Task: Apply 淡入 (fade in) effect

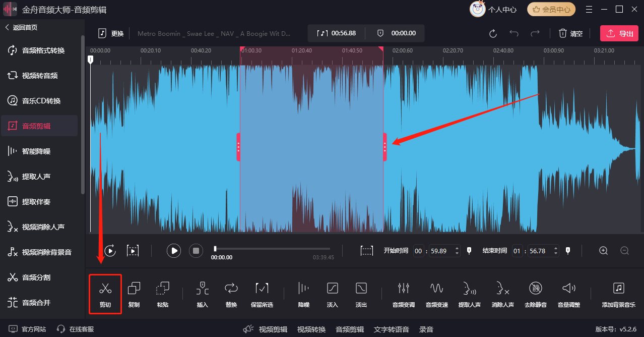Action: coord(332,289)
